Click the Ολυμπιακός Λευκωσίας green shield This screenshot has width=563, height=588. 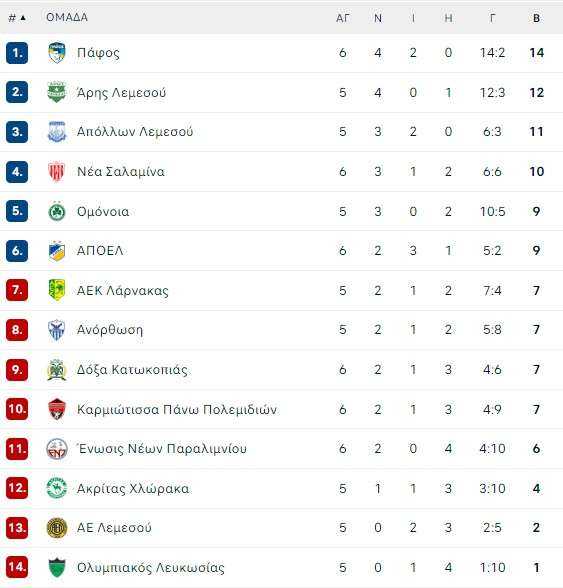click(57, 567)
